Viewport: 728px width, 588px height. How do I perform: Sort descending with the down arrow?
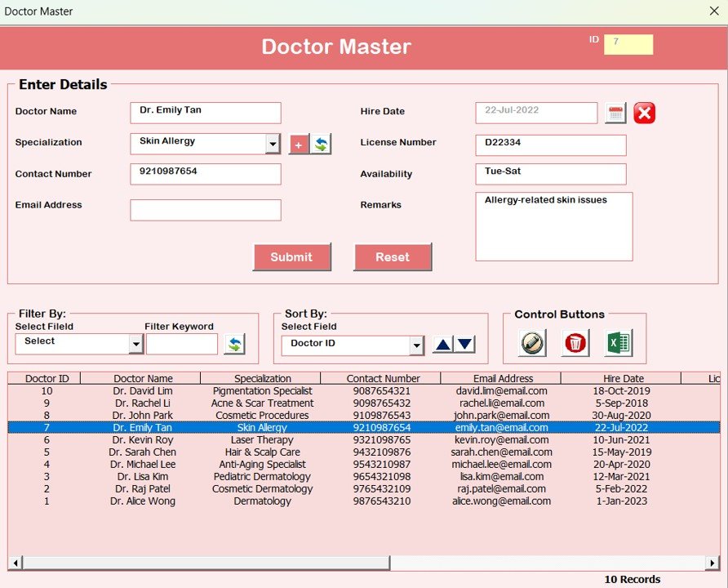click(464, 345)
